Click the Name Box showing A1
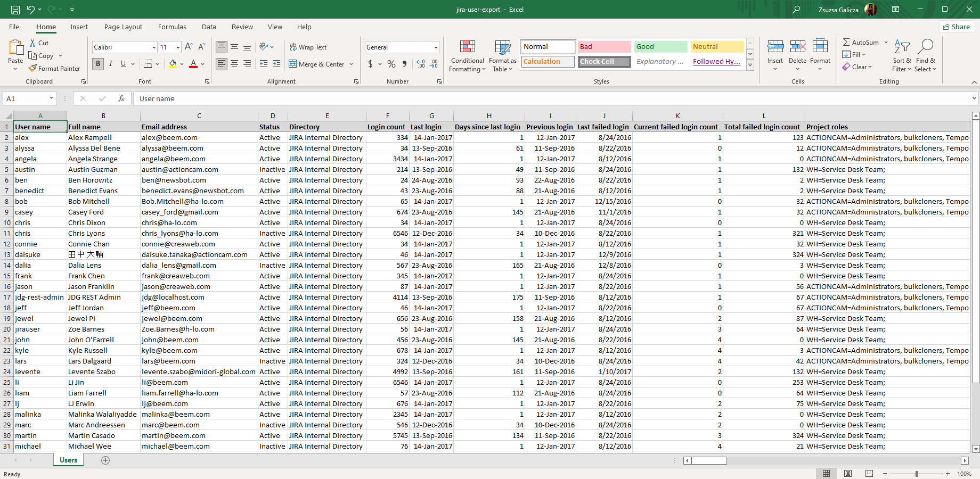The height and width of the screenshot is (479, 980). [26, 98]
